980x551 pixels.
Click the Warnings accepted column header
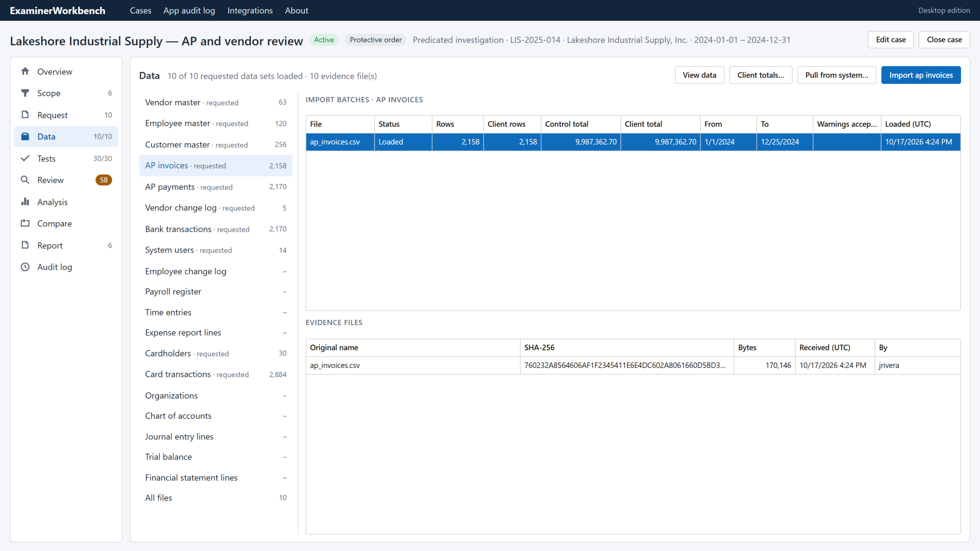click(x=847, y=124)
